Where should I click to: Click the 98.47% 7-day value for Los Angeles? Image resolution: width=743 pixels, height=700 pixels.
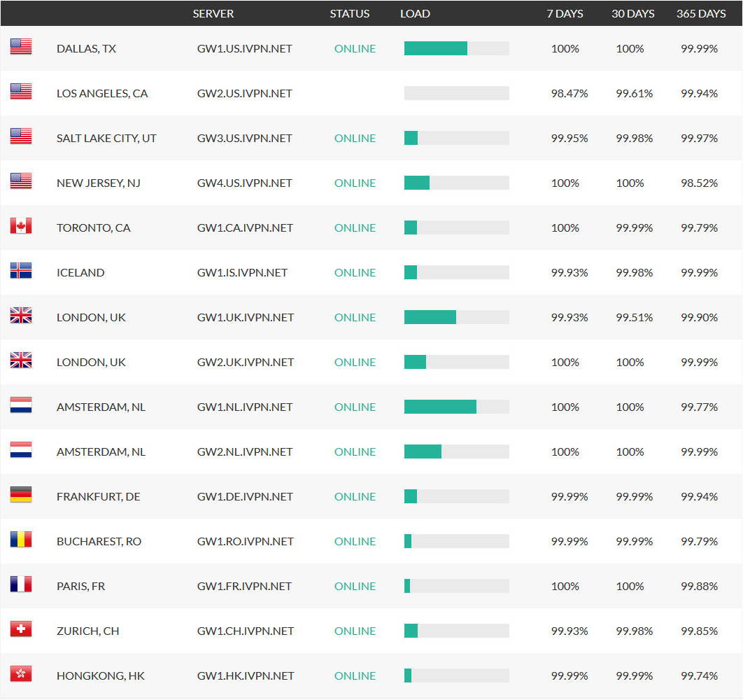(x=569, y=93)
